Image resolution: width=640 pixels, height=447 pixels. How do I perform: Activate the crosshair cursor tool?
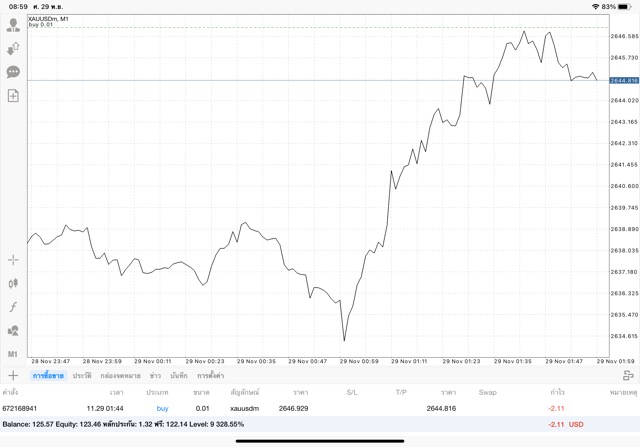13,260
